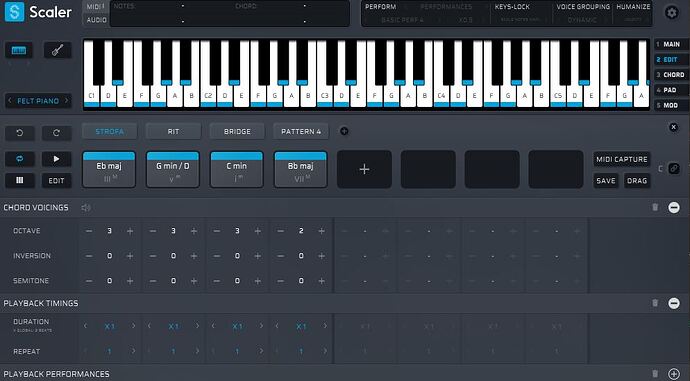
Task: Switch to the 3 CHORD page
Action: [x=670, y=75]
